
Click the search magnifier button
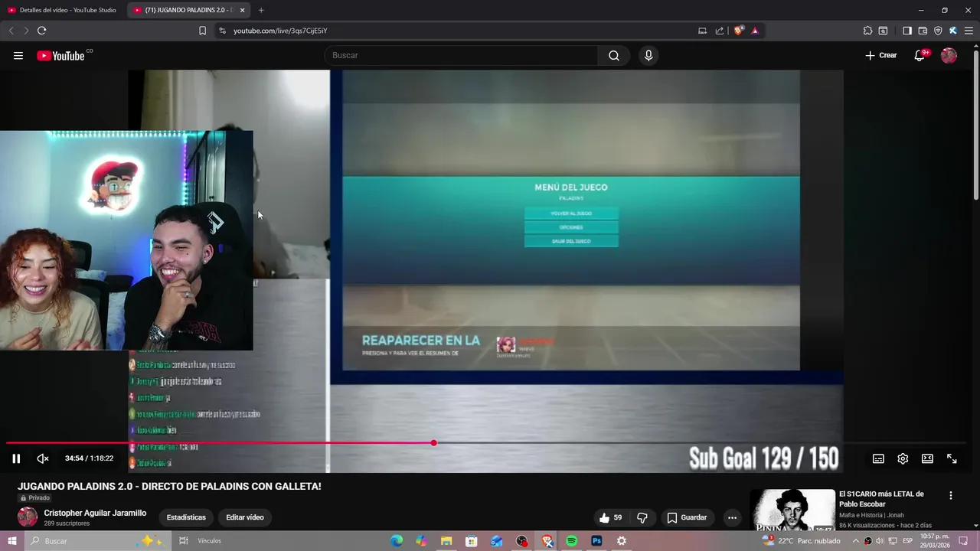click(614, 55)
